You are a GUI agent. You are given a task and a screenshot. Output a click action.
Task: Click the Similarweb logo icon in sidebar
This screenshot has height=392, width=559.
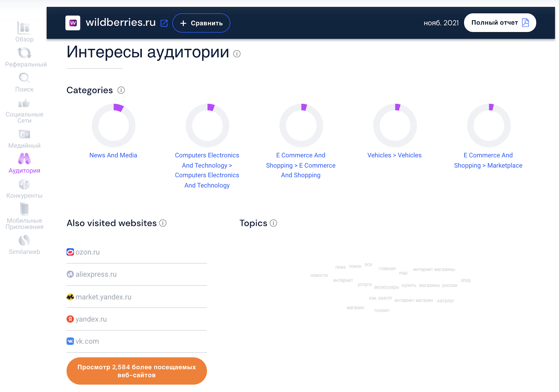tap(24, 240)
